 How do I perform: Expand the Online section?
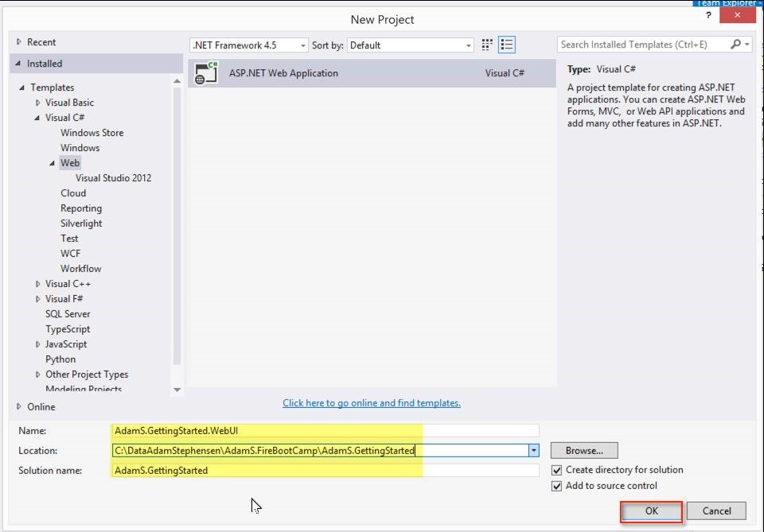coord(18,406)
